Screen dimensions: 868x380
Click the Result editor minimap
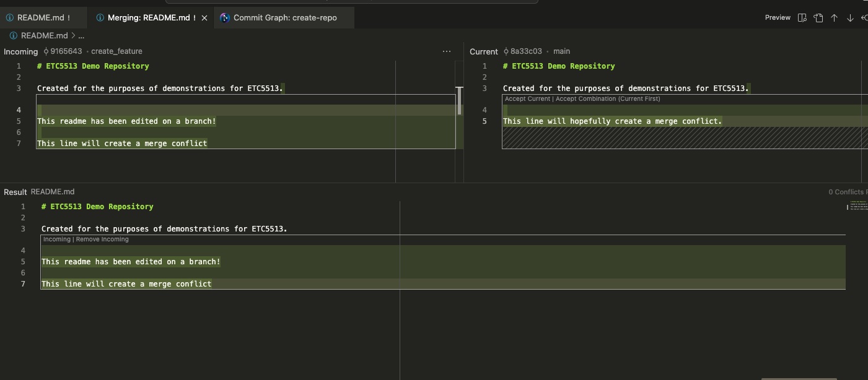857,206
